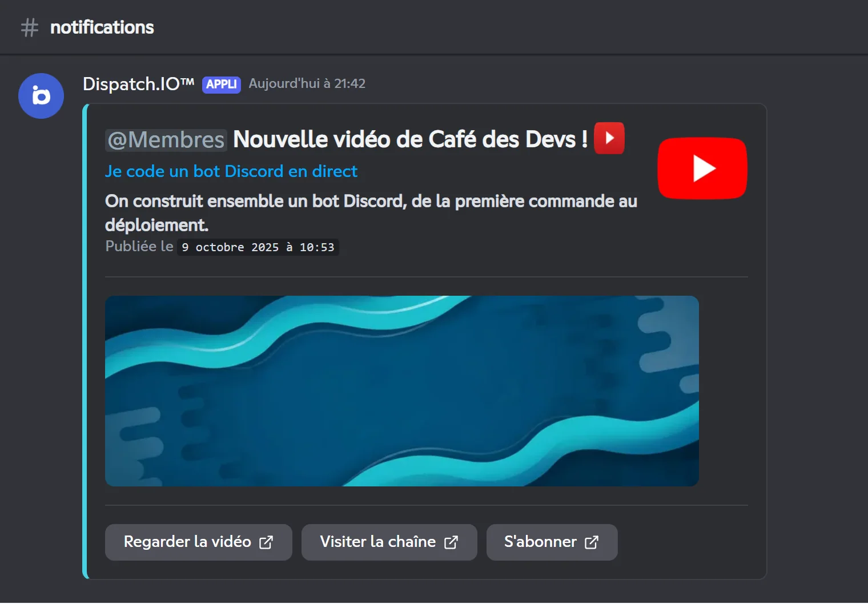Click the S'abonner button
This screenshot has height=604, width=868.
[552, 542]
